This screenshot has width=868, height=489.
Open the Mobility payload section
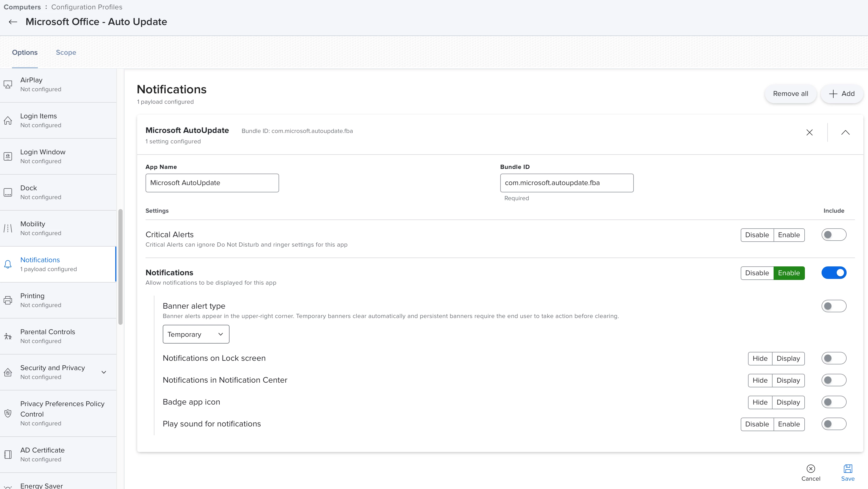(58, 229)
